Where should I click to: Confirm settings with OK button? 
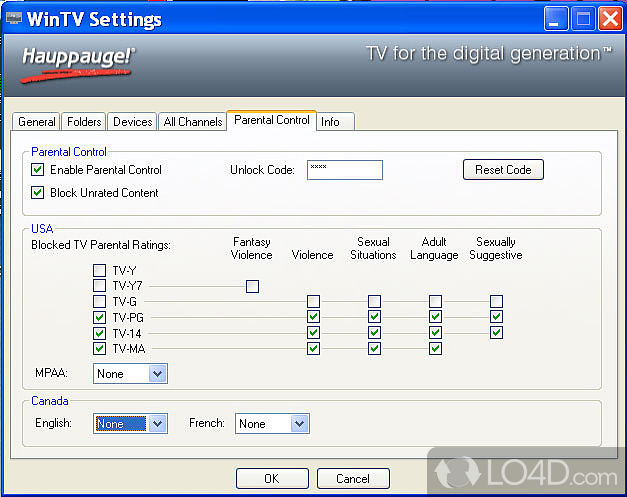272,479
